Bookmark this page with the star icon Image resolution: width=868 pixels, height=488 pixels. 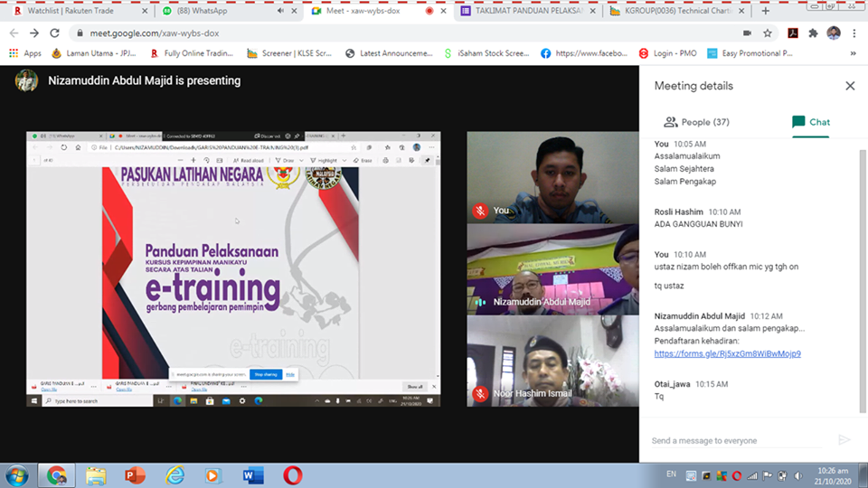click(x=768, y=33)
